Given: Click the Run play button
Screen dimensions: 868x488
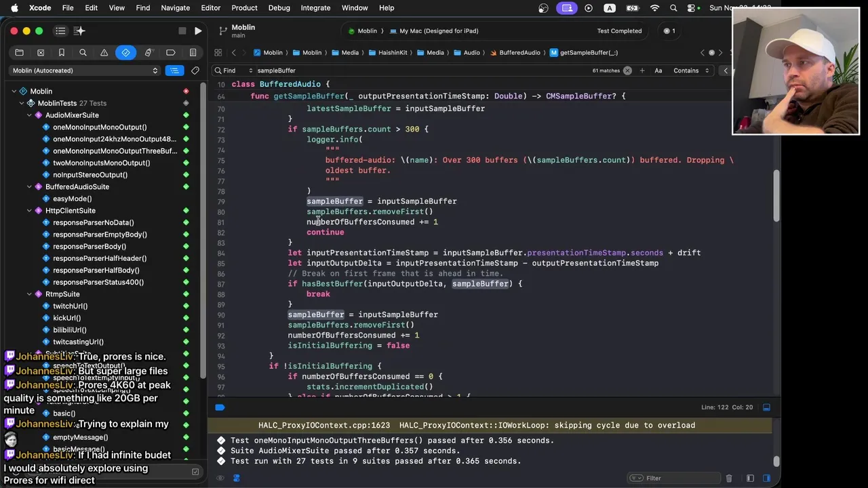Looking at the screenshot, I should [197, 30].
